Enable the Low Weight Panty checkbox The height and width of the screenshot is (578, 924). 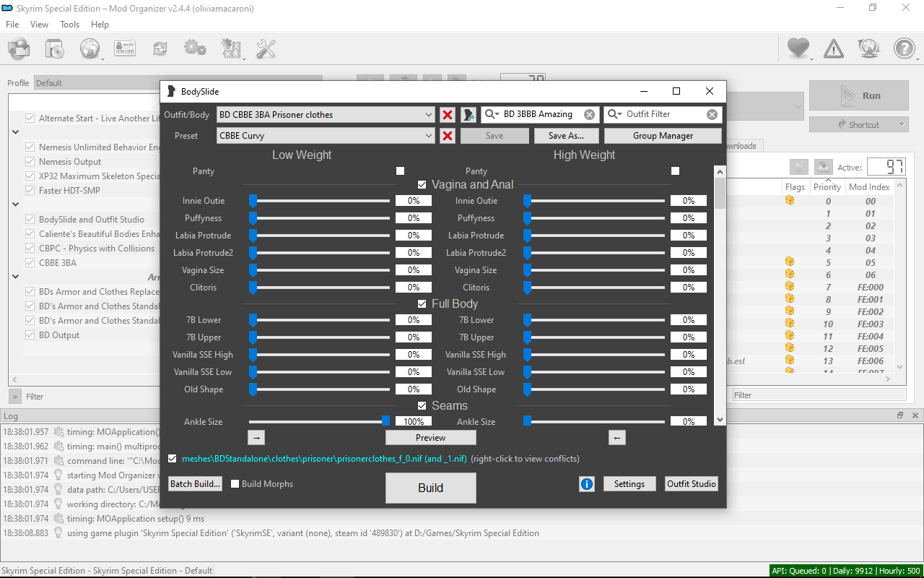(x=400, y=171)
